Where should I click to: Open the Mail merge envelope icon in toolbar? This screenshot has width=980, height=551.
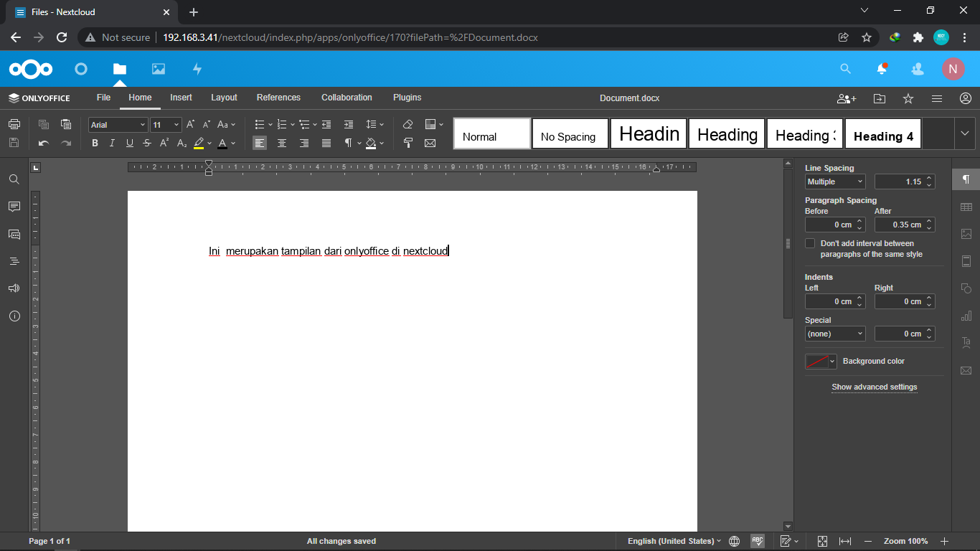430,143
